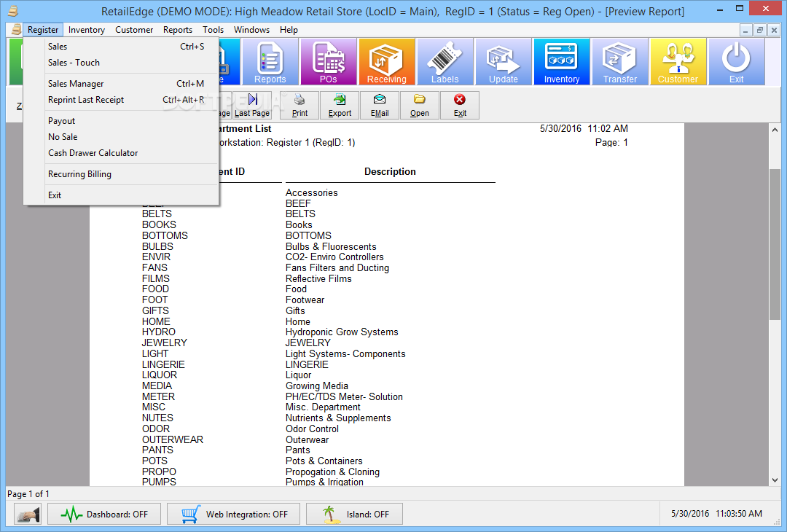
Task: Open Cash Drawer Calculator
Action: pyautogui.click(x=121, y=152)
